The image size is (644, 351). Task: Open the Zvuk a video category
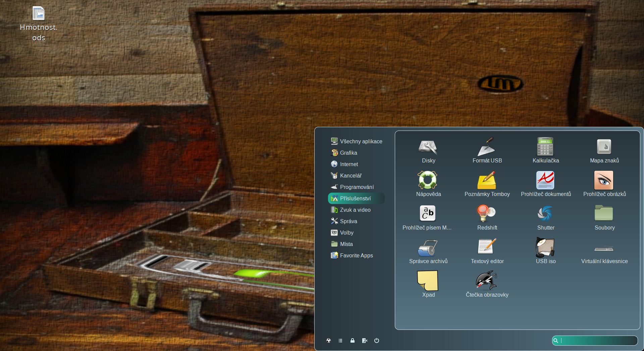tap(355, 210)
